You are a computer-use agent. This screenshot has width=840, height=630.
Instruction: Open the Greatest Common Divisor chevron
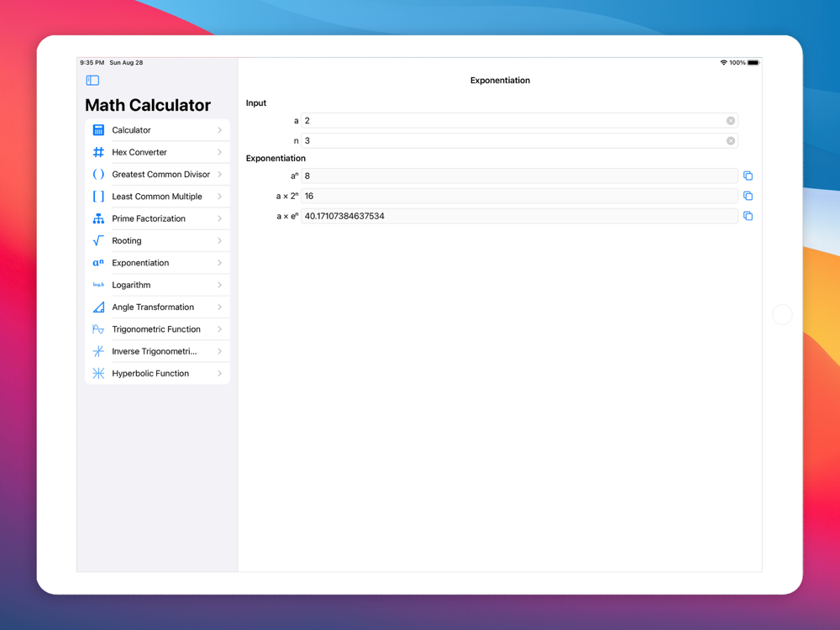click(x=219, y=174)
